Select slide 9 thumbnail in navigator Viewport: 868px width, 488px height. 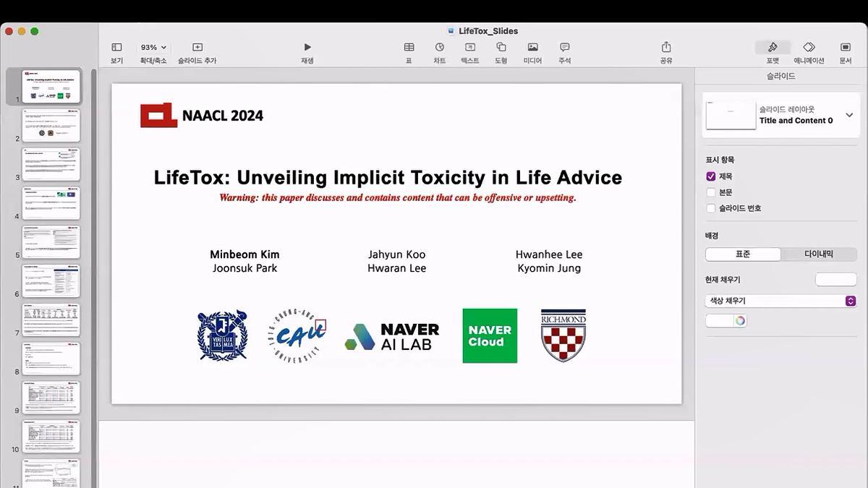[x=51, y=398]
